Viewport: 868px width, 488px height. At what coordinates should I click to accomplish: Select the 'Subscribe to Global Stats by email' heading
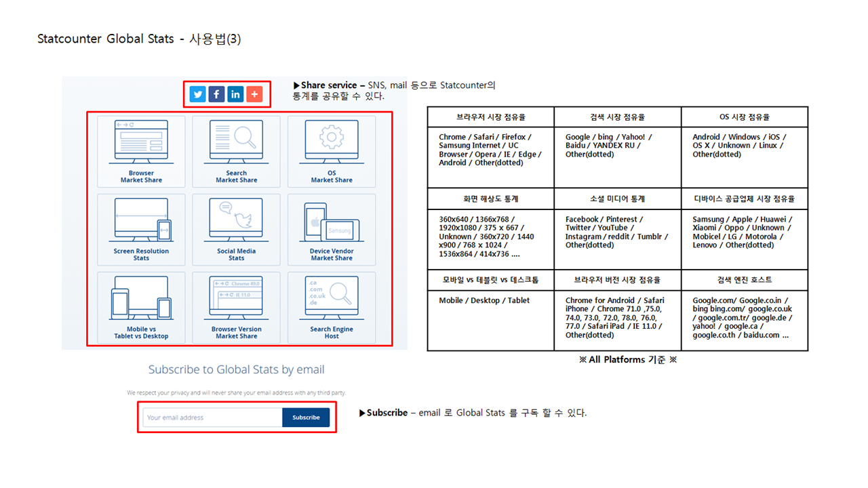(x=236, y=369)
